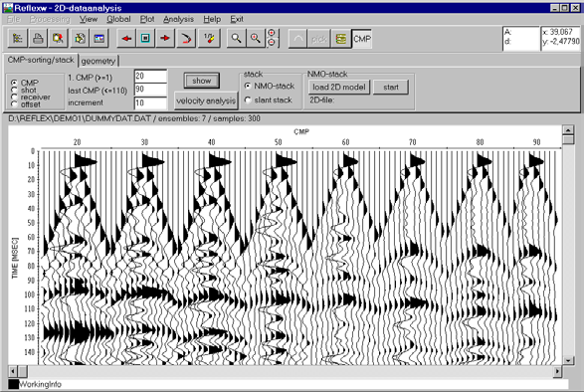The width and height of the screenshot is (584, 392).
Task: Open the Plot menu
Action: coord(147,19)
